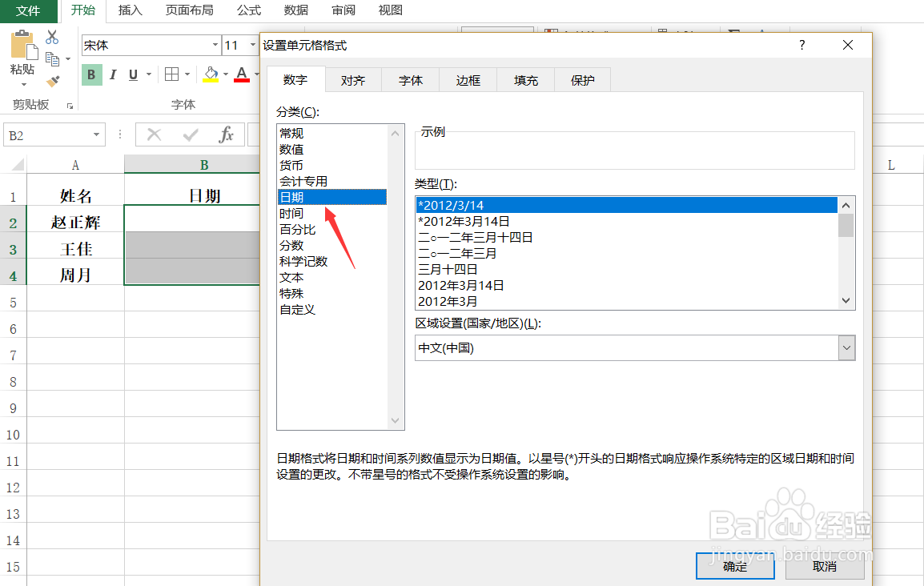The height and width of the screenshot is (586, 924).
Task: Choose the 2012年3月 date type
Action: click(627, 301)
